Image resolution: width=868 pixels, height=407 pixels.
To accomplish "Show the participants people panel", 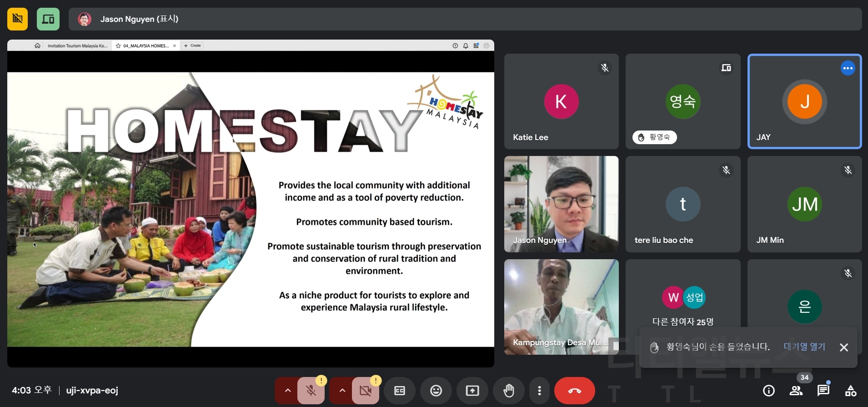I will coord(796,391).
